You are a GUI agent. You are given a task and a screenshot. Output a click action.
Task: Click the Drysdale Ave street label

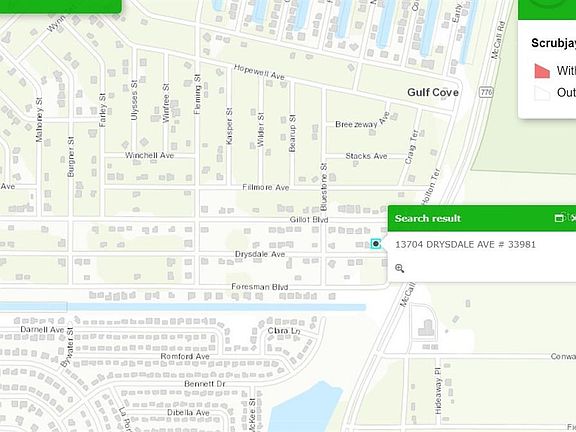[x=260, y=254]
